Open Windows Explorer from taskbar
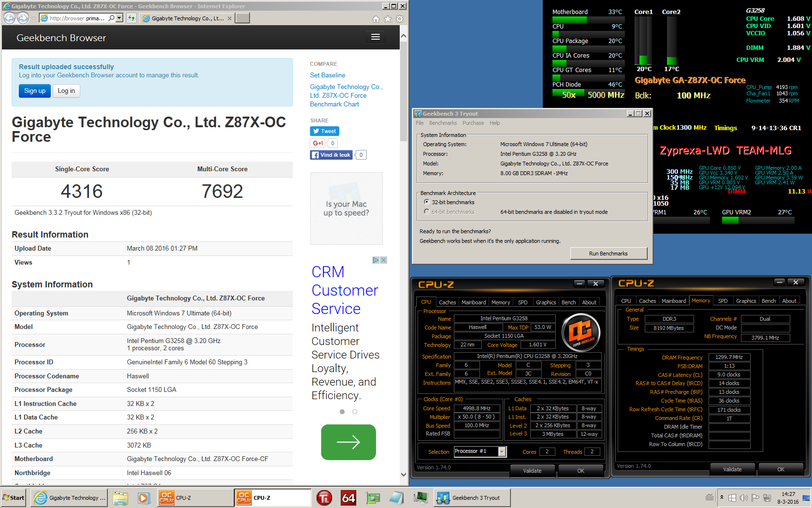812x508 pixels. click(x=120, y=498)
